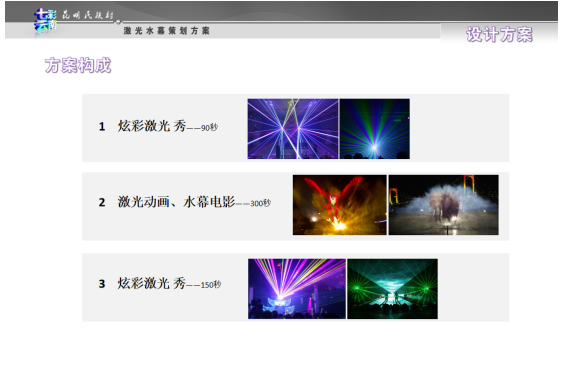Click item 2 激光动画、水幕电影 300秒 text
The height and width of the screenshot is (388, 562).
(194, 202)
